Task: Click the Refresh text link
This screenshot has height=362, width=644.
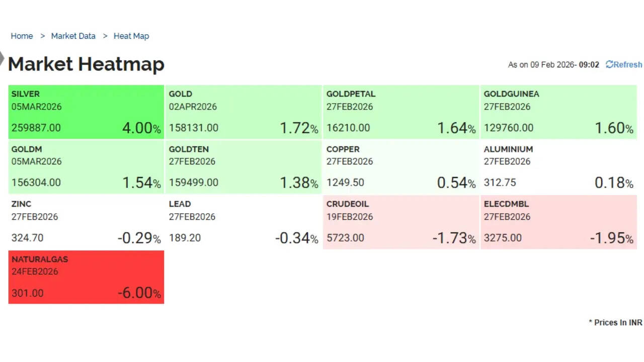Action: (x=627, y=64)
